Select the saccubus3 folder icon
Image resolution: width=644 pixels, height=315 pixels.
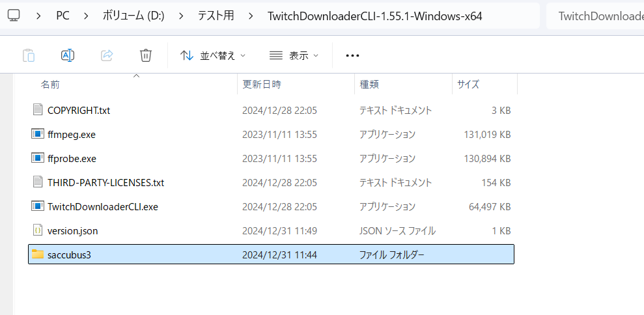(x=38, y=254)
